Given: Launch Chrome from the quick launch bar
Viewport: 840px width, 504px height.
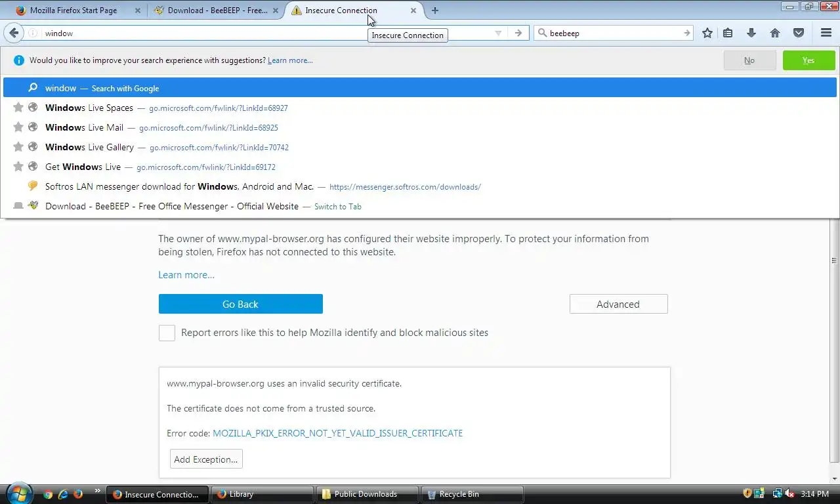Looking at the screenshot, I should click(x=48, y=494).
